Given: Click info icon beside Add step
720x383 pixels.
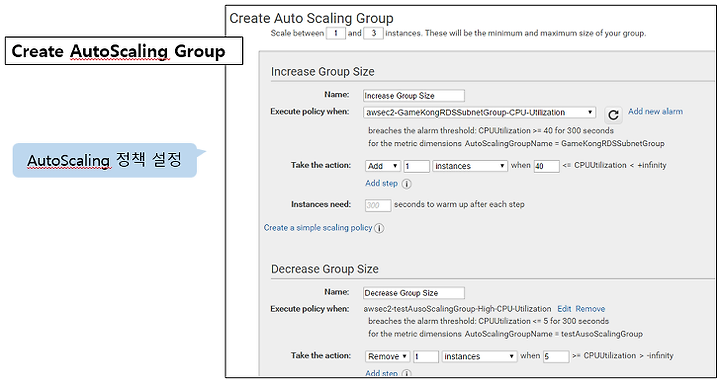Looking at the screenshot, I should pos(407,184).
